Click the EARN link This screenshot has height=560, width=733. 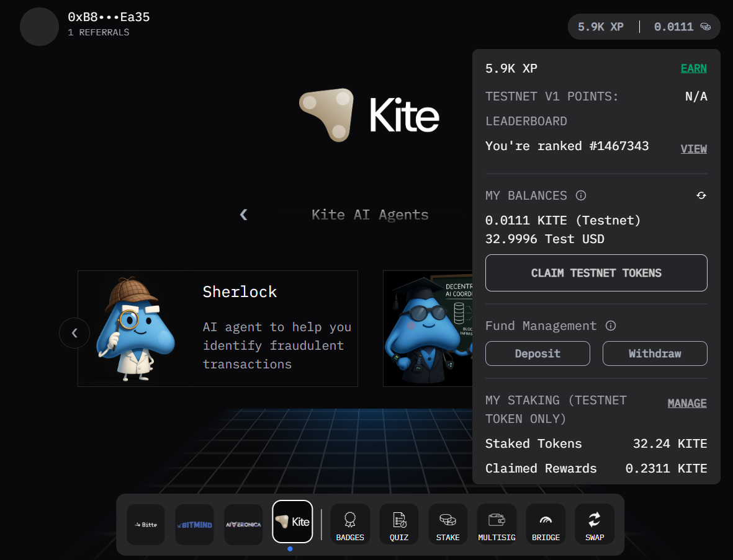tap(693, 69)
